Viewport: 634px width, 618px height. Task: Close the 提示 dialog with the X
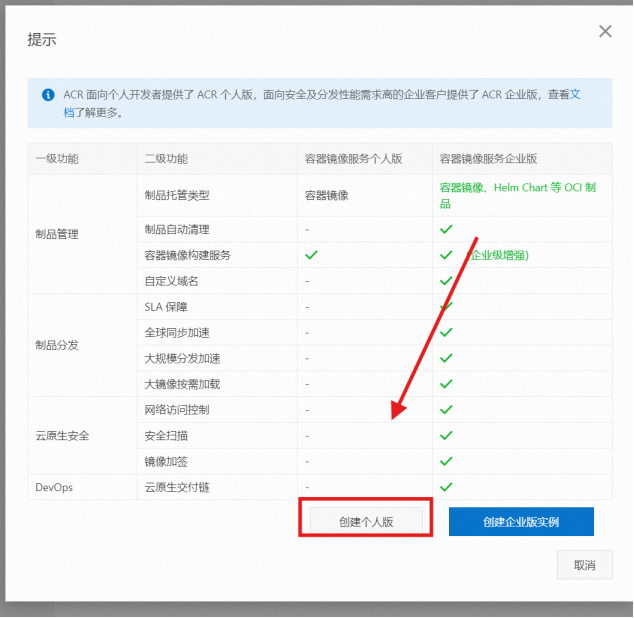(x=605, y=31)
